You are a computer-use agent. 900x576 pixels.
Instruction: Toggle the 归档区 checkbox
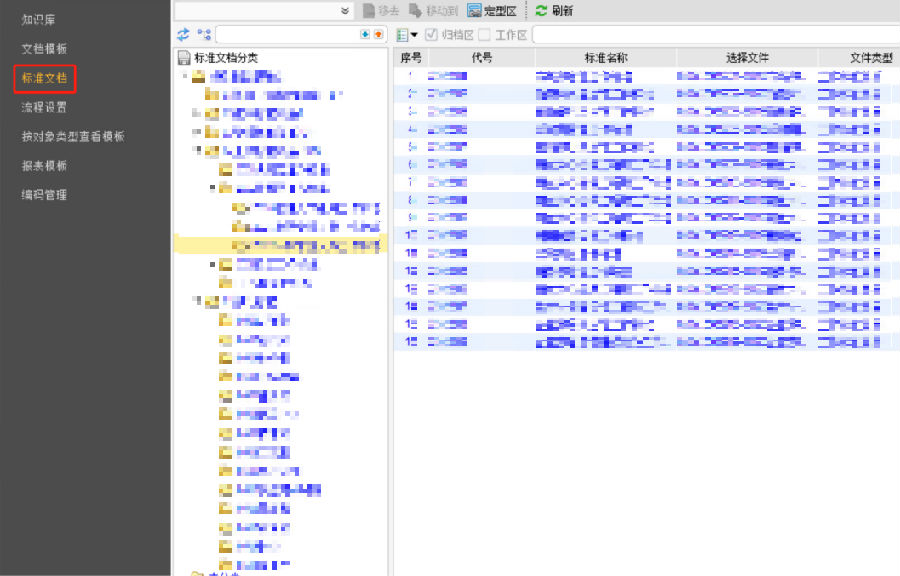[432, 35]
